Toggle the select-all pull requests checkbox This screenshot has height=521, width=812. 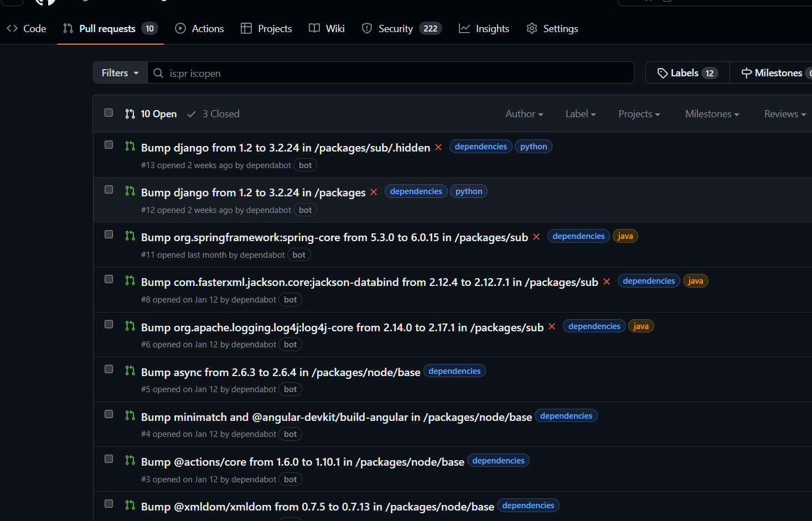coord(109,113)
